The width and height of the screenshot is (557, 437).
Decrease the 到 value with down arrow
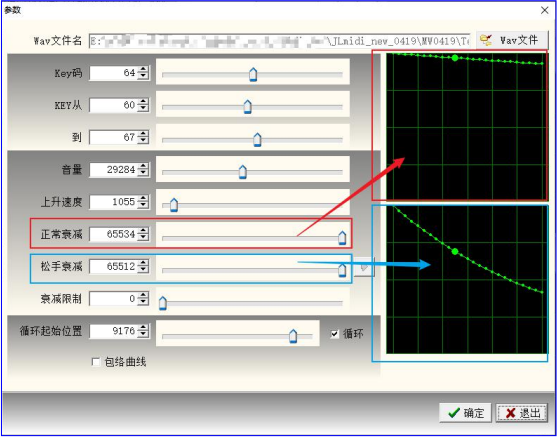click(143, 141)
